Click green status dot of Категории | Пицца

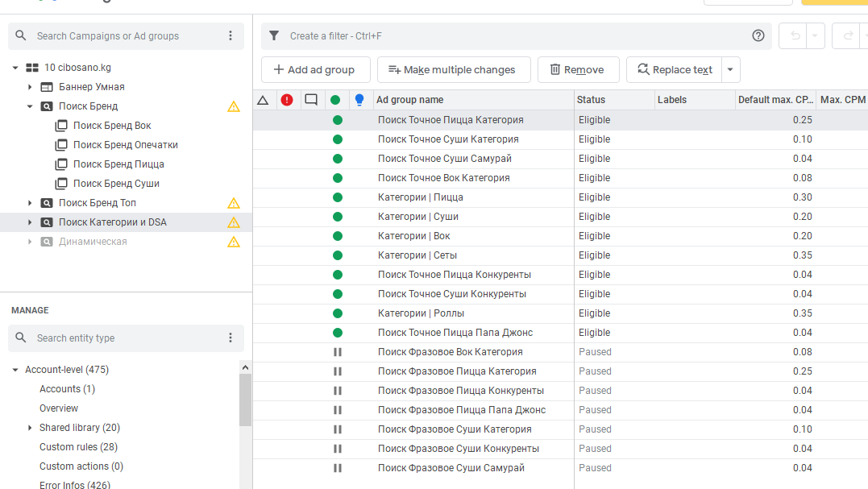[x=337, y=197]
